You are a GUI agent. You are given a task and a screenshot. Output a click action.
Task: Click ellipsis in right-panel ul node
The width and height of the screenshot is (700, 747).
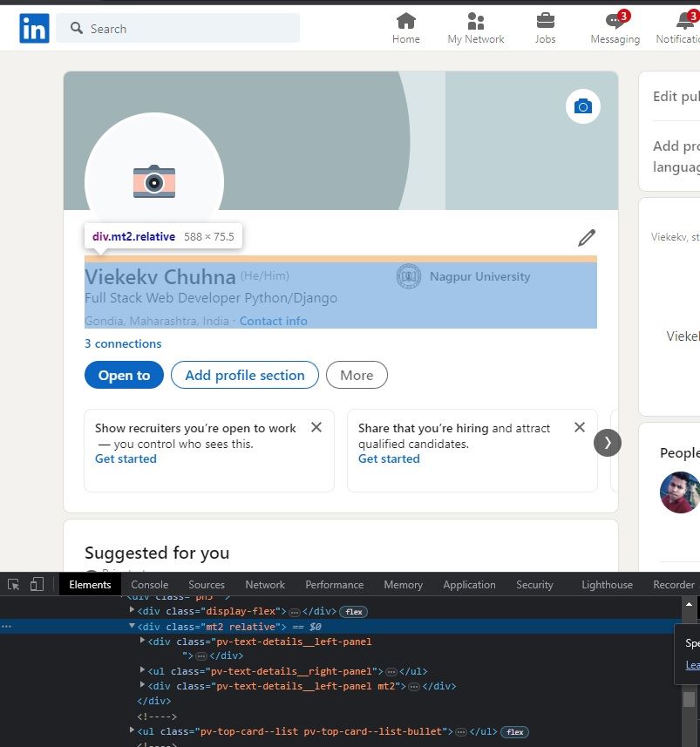coord(391,672)
